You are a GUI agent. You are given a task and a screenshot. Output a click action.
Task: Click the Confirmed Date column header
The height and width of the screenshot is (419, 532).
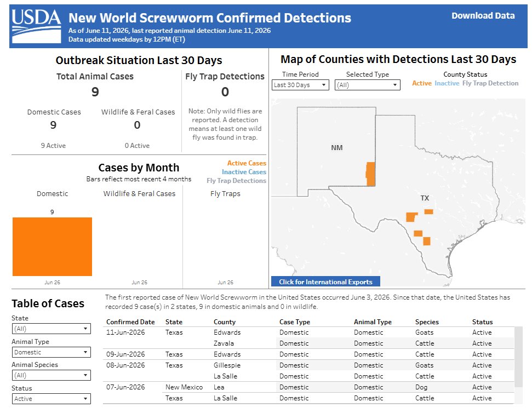130,322
